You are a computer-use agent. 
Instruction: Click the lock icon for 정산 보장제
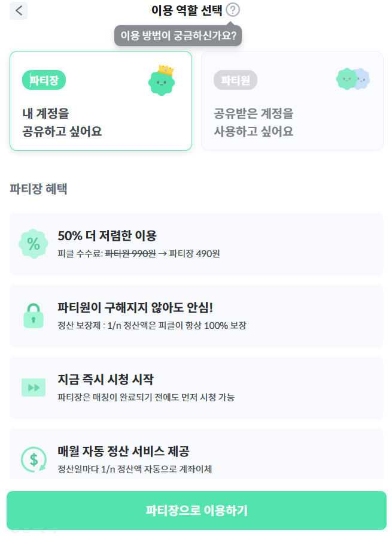click(x=34, y=315)
